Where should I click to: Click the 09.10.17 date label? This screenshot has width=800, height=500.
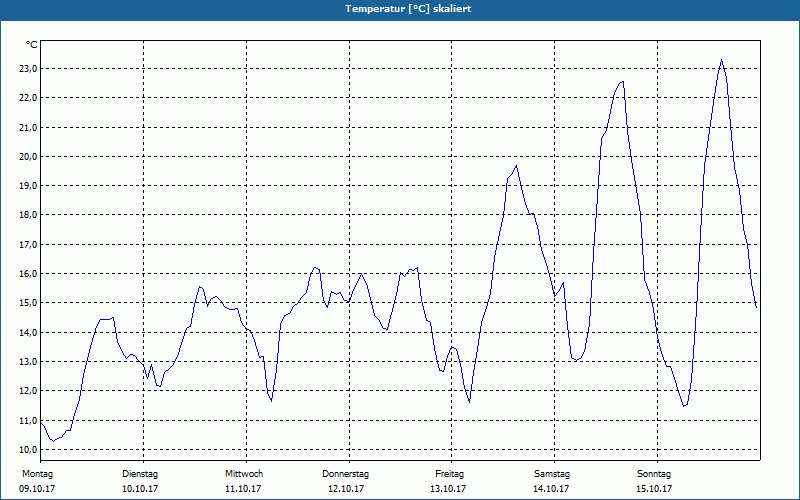click(37, 489)
